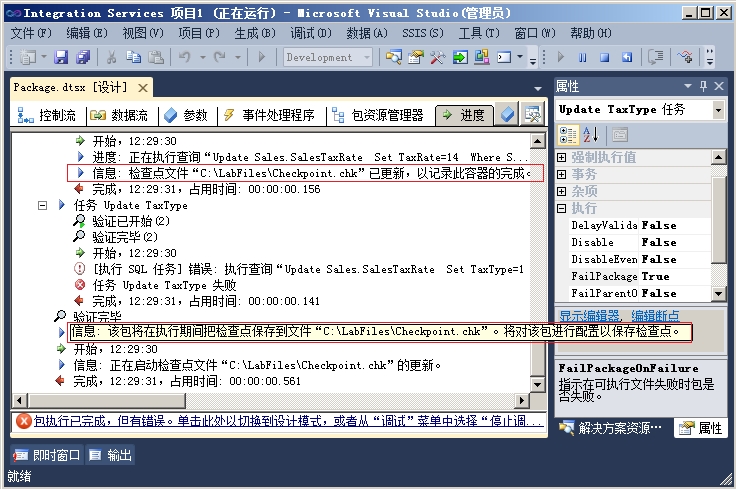The width and height of the screenshot is (736, 489).
Task: Open the 输出 panel tab
Action: tap(111, 455)
